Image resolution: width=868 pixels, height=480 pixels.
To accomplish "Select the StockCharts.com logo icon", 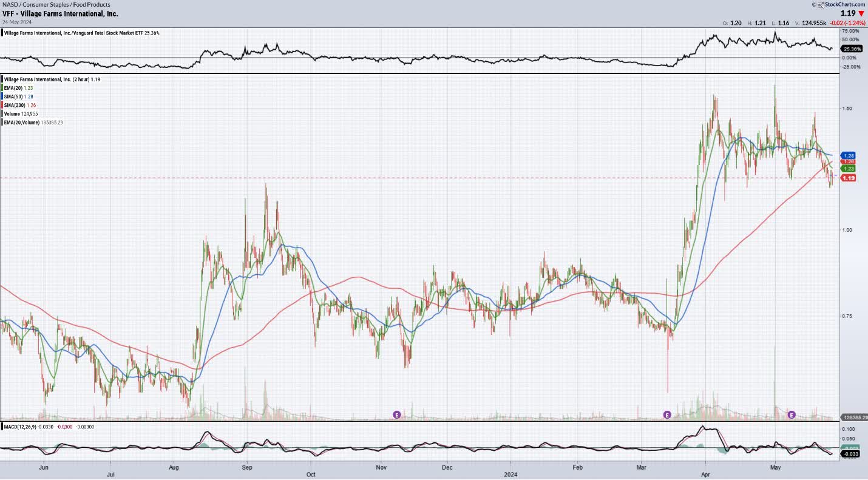I will pos(821,4).
